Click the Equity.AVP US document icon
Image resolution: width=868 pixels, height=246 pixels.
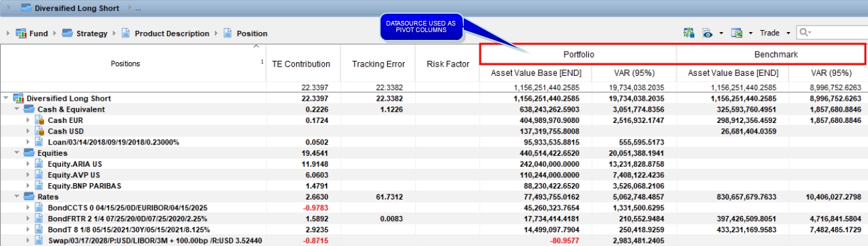(39, 175)
